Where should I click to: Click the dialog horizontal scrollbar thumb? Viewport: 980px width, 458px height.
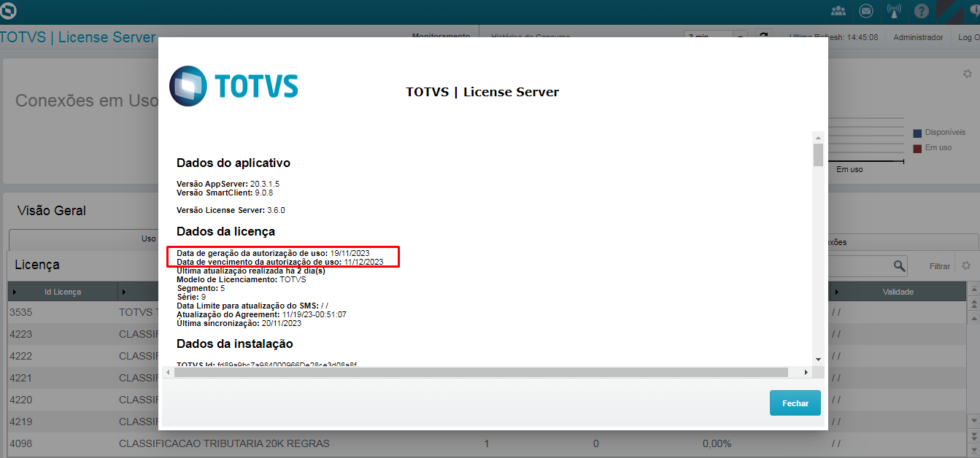tap(481, 372)
